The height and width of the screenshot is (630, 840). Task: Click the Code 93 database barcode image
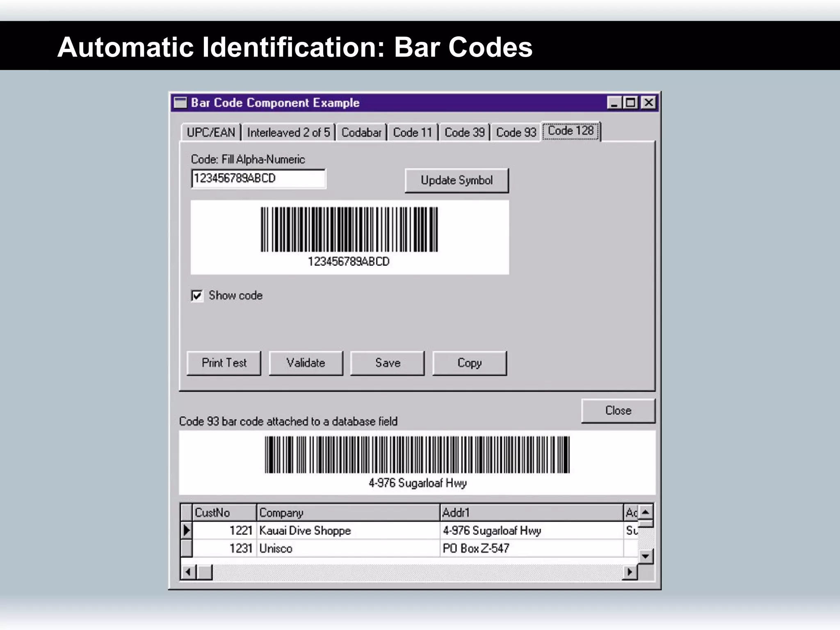(417, 454)
